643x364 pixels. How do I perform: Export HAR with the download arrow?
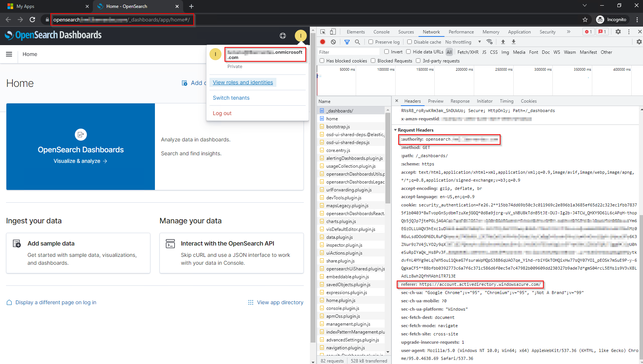(514, 42)
